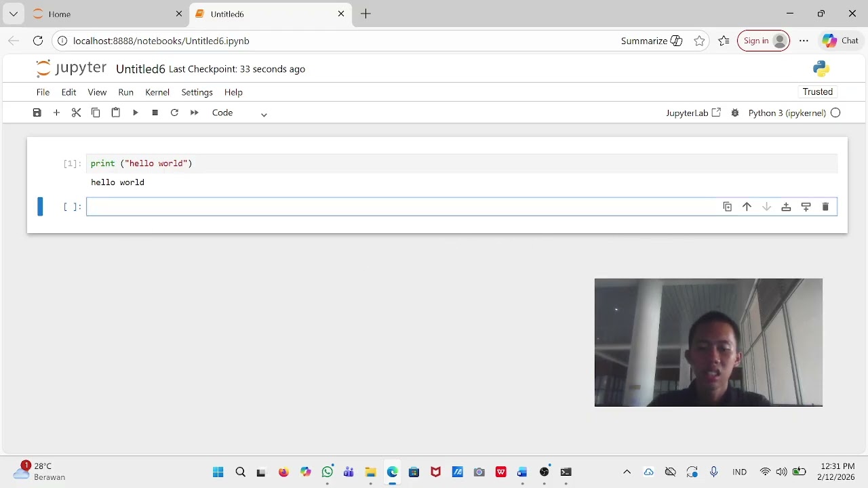
Task: Click the Jupyter logo
Action: [71, 68]
